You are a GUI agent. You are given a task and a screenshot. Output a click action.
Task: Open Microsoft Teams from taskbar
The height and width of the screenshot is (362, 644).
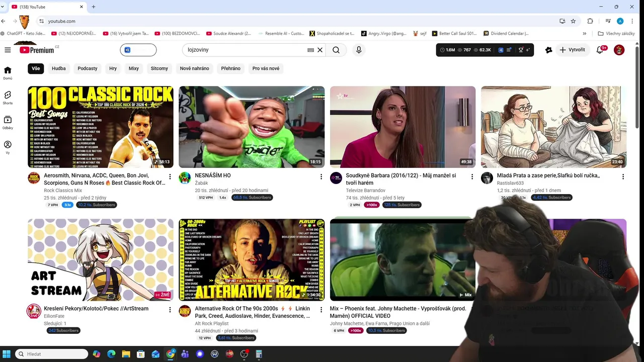click(x=185, y=354)
